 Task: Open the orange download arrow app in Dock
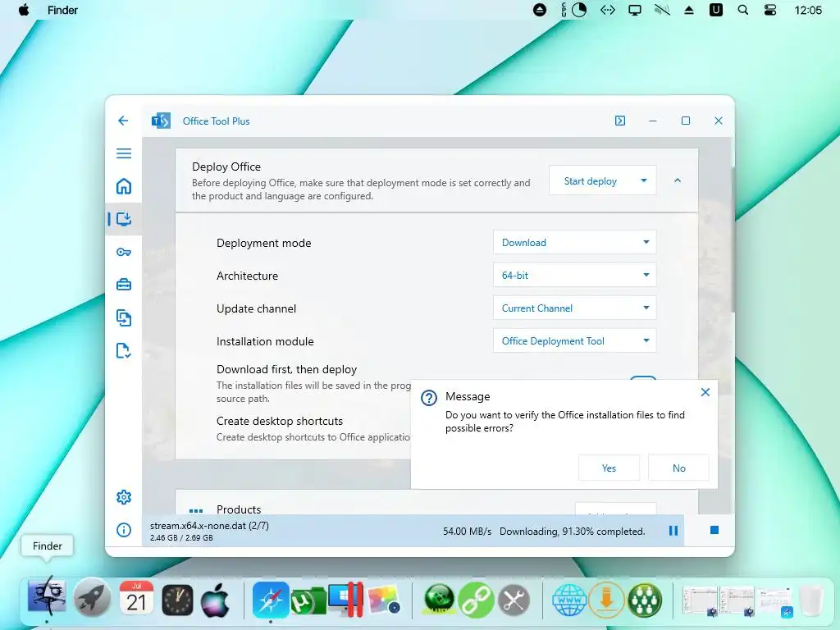(606, 600)
